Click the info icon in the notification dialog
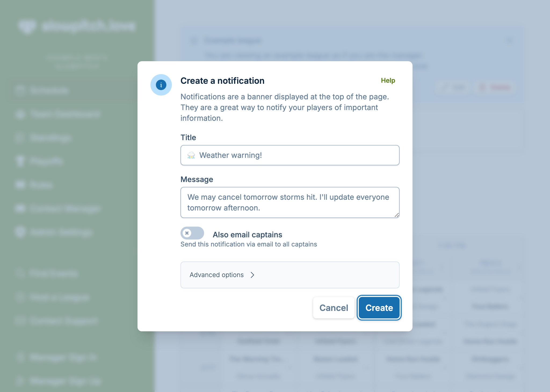The width and height of the screenshot is (550, 392). pos(161,85)
